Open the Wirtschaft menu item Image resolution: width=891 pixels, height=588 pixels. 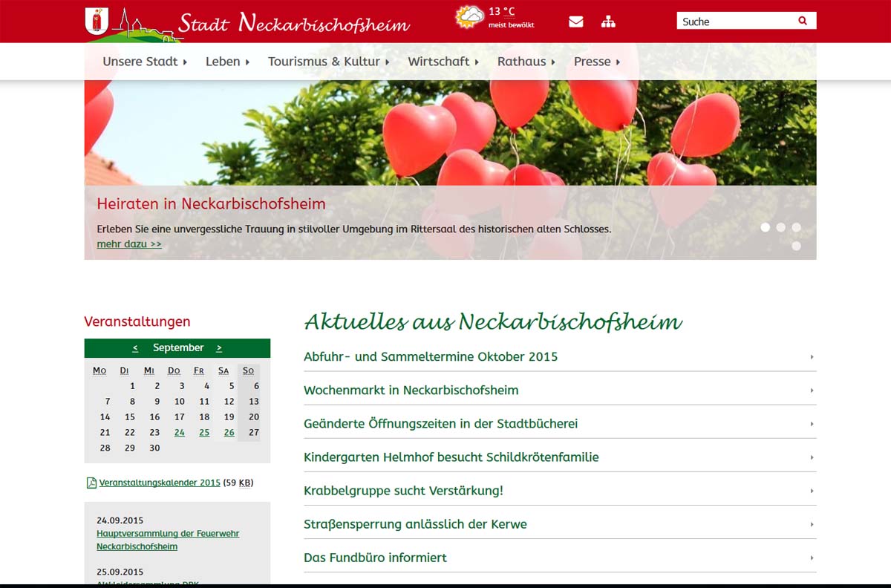[443, 62]
